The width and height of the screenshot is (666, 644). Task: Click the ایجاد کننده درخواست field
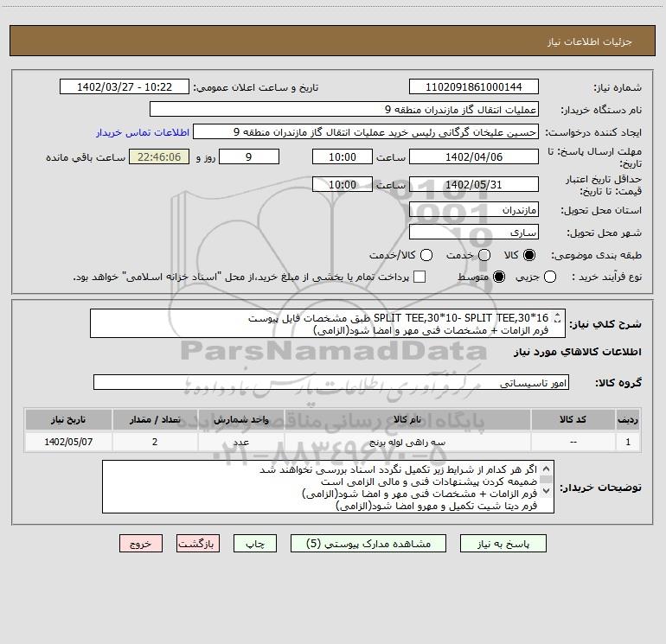pyautogui.click(x=366, y=132)
